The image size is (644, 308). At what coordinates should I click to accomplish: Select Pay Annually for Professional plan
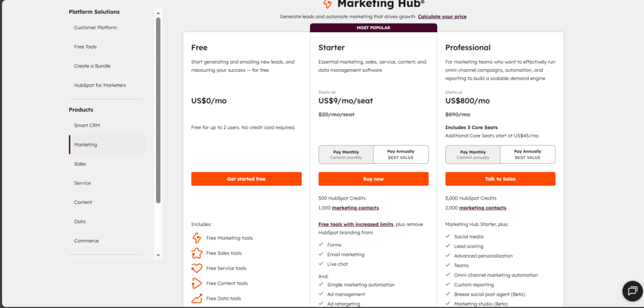click(528, 154)
